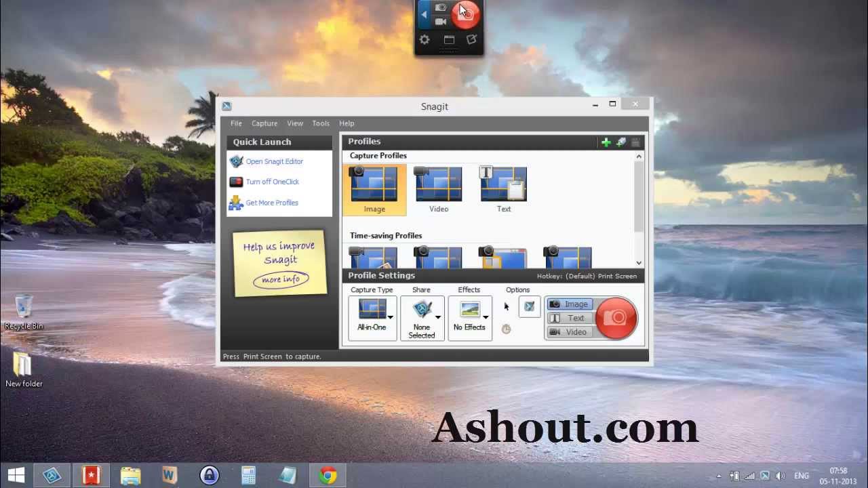Screen dimensions: 868x488
Task: Click the second Time-saving profile thumbnail
Action: click(438, 258)
